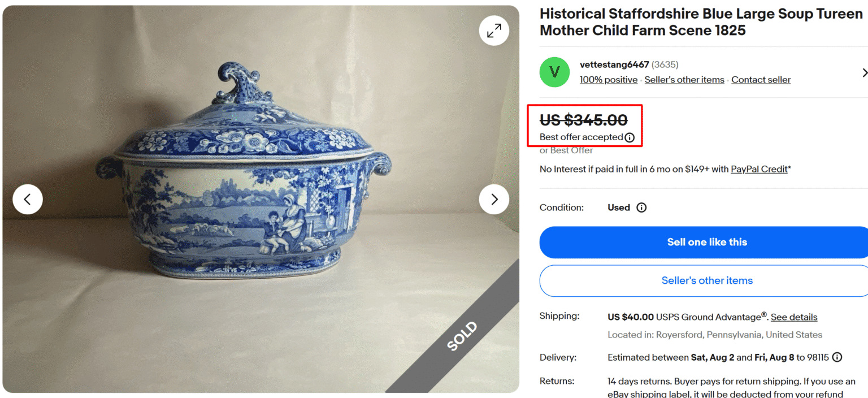Viewport: 868px width, 398px height.
Task: Show the next product photo
Action: pyautogui.click(x=493, y=199)
